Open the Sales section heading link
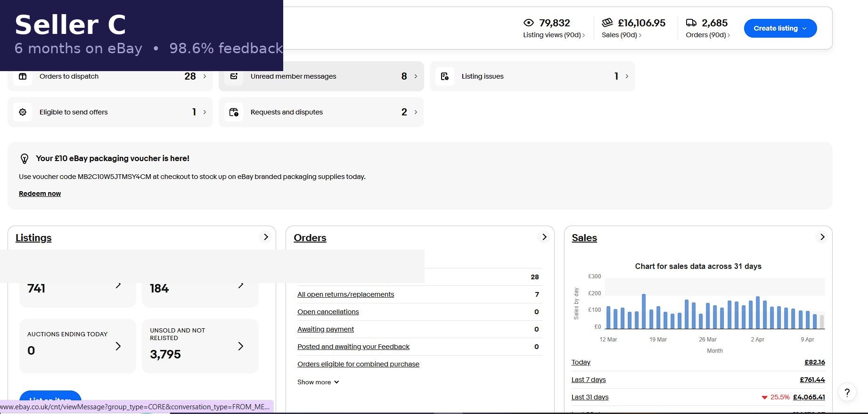The height and width of the screenshot is (414, 868). [584, 238]
